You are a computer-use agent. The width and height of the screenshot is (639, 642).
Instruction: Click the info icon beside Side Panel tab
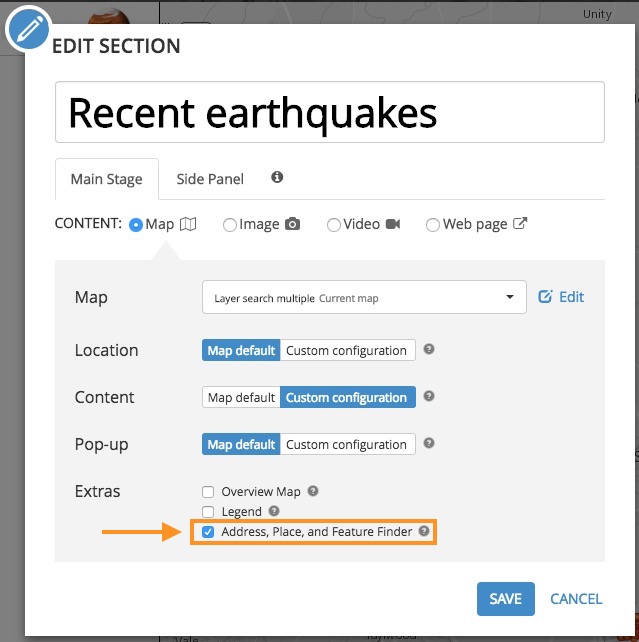pos(277,177)
